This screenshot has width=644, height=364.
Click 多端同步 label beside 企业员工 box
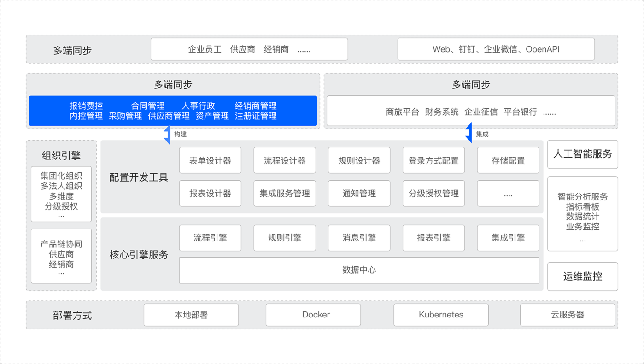72,50
